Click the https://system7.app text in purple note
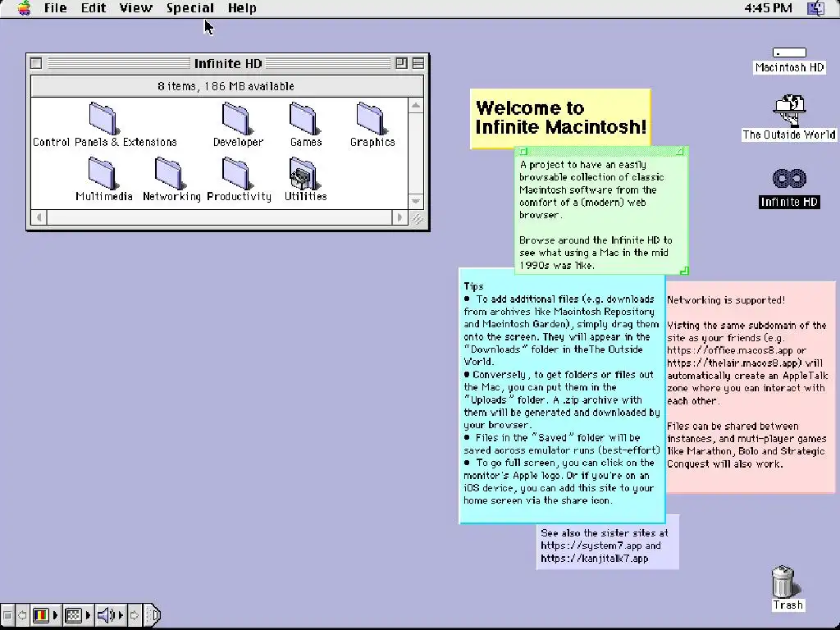The width and height of the screenshot is (840, 630). [591, 546]
